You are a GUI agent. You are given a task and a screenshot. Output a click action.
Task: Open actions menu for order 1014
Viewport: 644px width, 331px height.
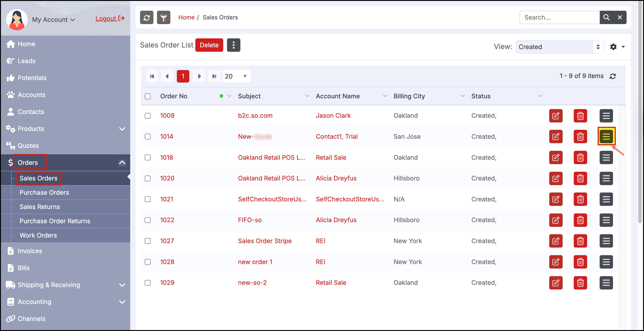point(606,137)
